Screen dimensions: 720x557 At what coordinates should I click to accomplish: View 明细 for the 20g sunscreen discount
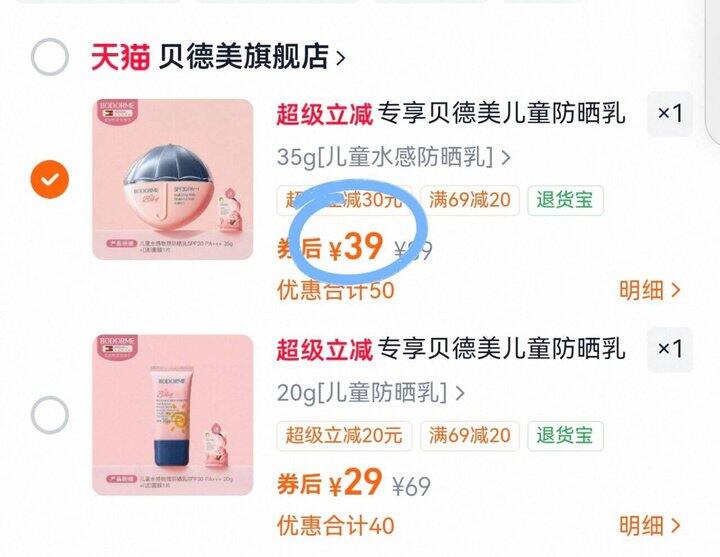[x=649, y=526]
